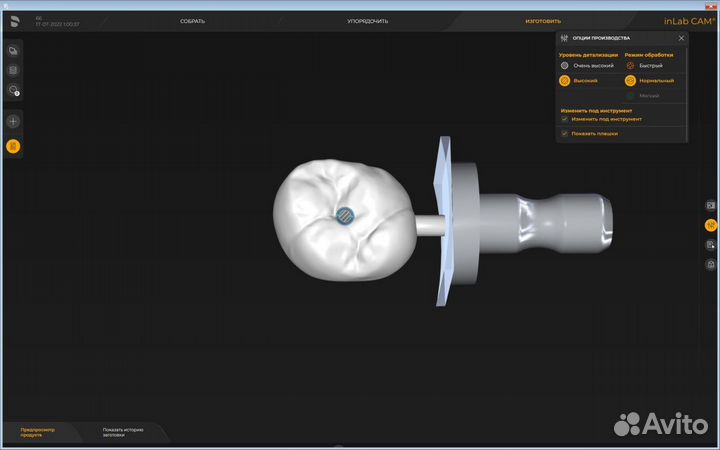
Task: Toggle the orange production options icon
Action: [711, 225]
